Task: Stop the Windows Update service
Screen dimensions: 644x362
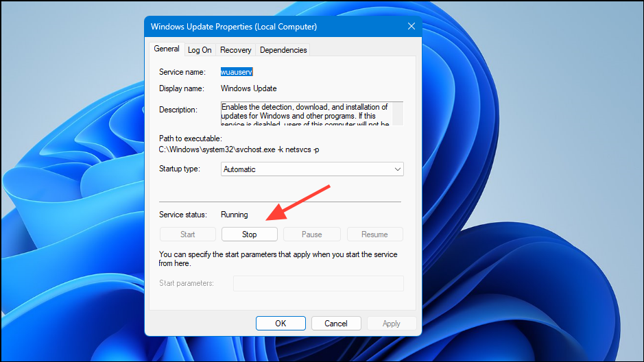Action: point(250,234)
